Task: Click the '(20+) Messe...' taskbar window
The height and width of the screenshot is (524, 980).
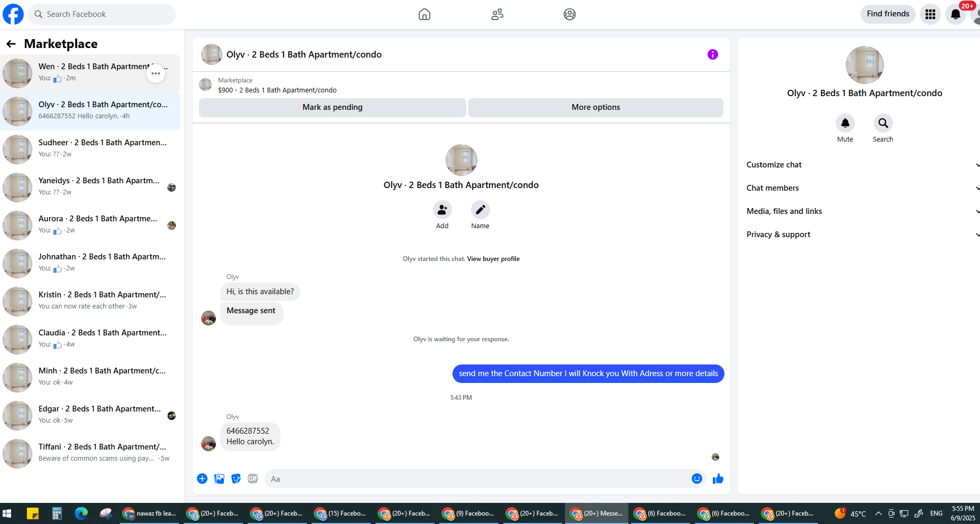Action: pos(597,513)
